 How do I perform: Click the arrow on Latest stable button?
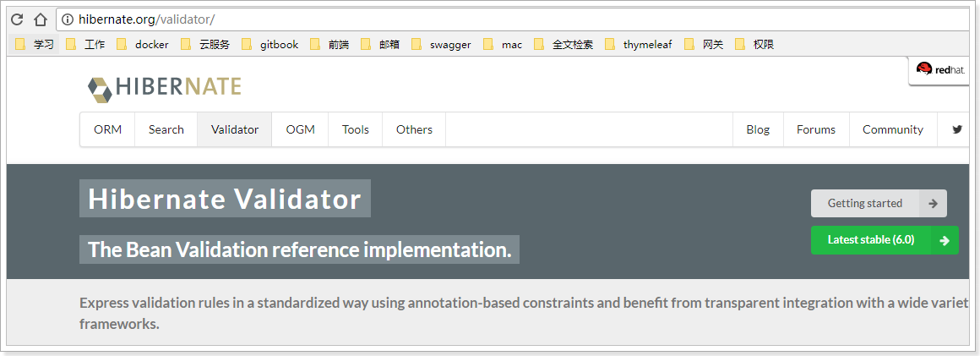(944, 240)
